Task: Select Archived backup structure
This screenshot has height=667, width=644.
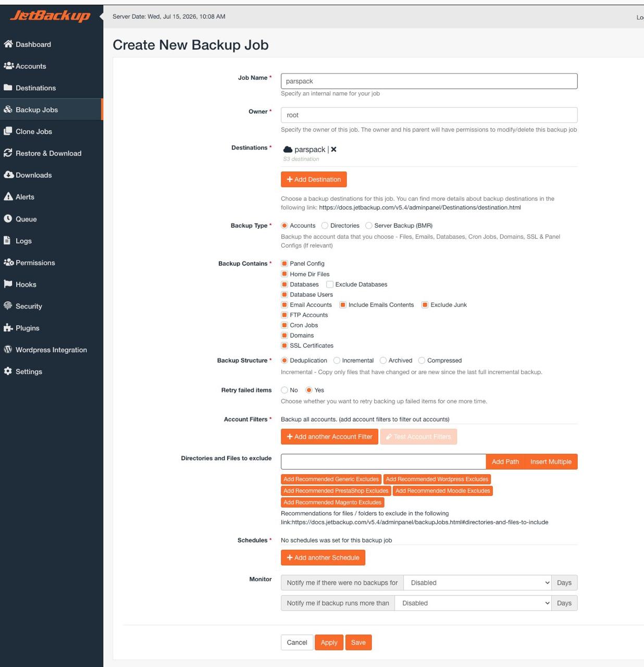Action: coord(383,361)
